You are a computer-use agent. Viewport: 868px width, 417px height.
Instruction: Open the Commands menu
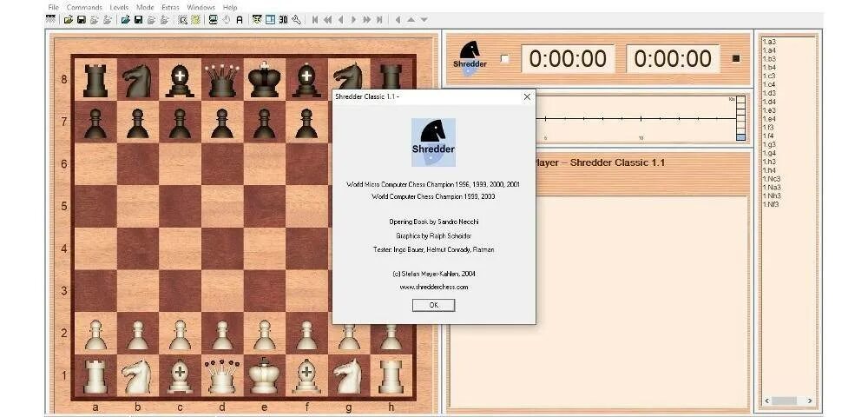click(x=84, y=7)
